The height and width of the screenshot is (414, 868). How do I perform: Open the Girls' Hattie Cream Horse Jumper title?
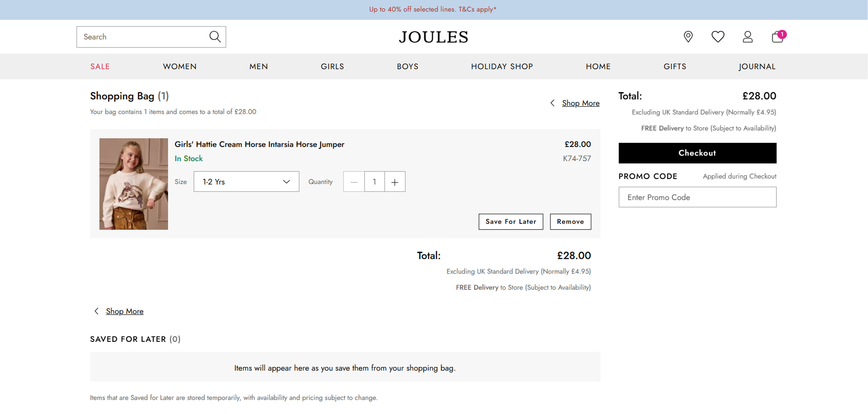point(259,144)
